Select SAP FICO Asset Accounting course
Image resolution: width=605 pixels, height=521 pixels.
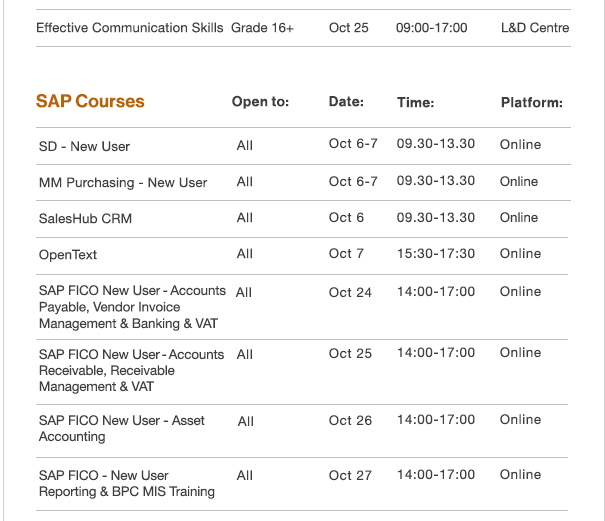click(122, 428)
